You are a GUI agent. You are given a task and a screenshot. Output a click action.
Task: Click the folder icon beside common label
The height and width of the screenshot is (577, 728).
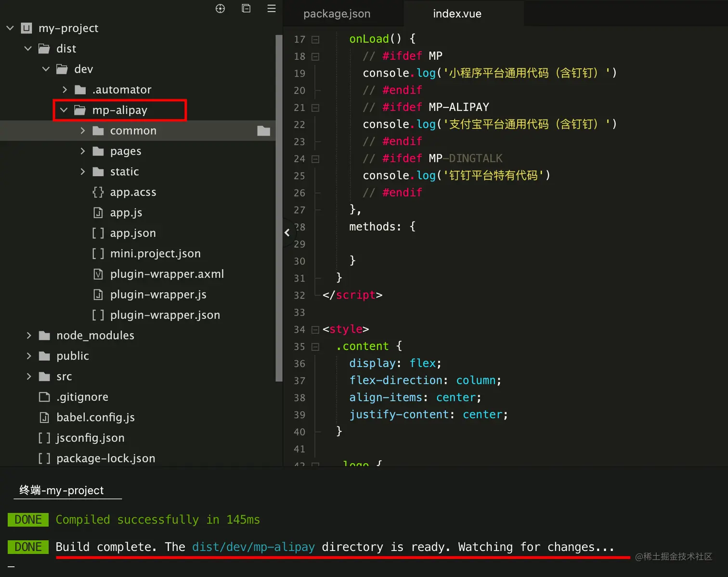(98, 131)
